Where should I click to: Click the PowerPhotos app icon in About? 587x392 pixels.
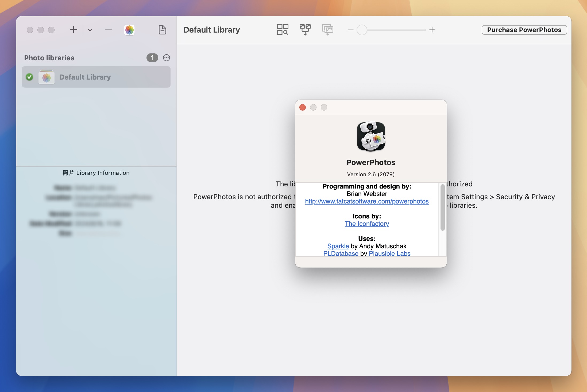371,136
